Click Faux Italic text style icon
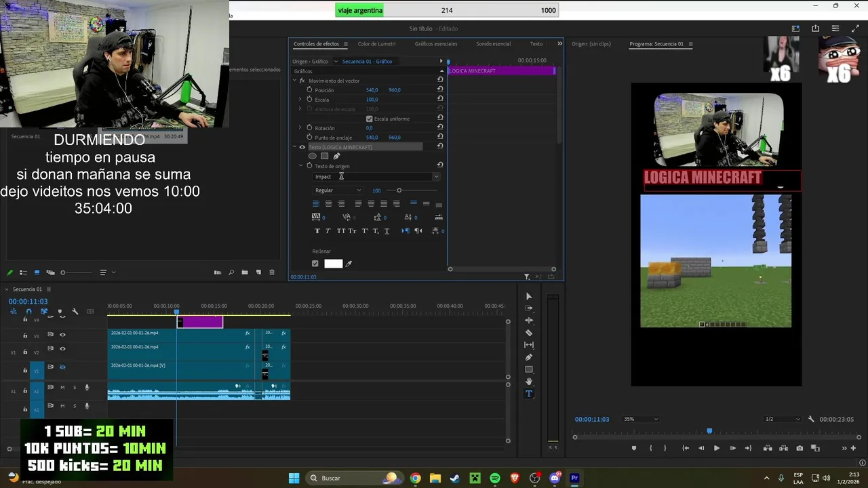This screenshot has height=488, width=868. point(328,231)
